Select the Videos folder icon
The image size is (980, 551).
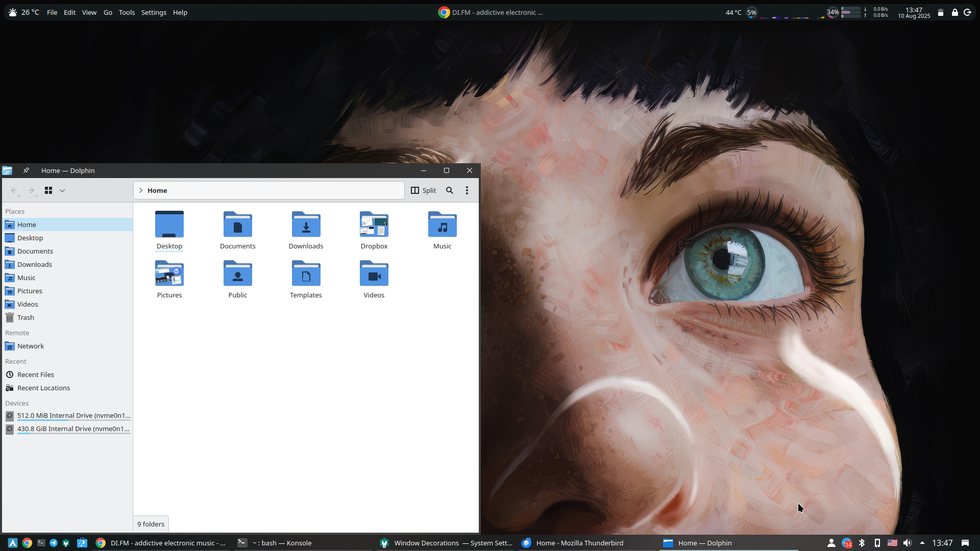(374, 273)
